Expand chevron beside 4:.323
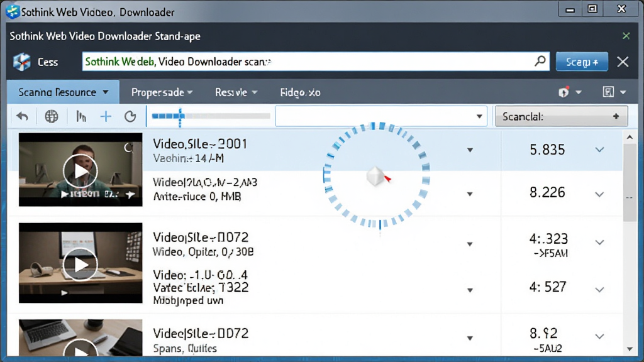Screen dimensions: 644x362 click(599, 242)
